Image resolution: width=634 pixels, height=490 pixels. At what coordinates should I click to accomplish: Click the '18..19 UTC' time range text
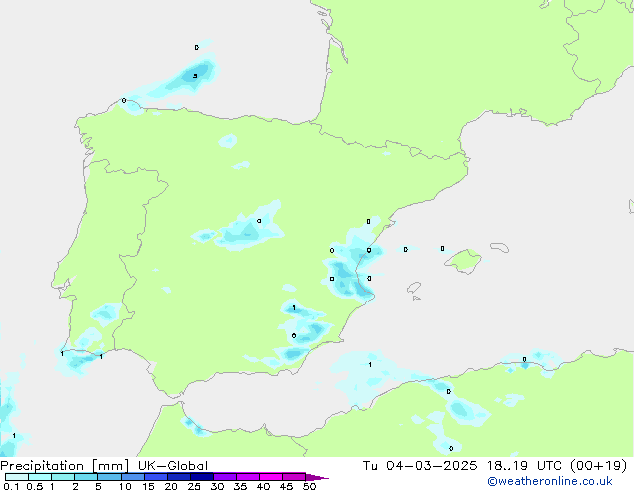[x=524, y=466]
